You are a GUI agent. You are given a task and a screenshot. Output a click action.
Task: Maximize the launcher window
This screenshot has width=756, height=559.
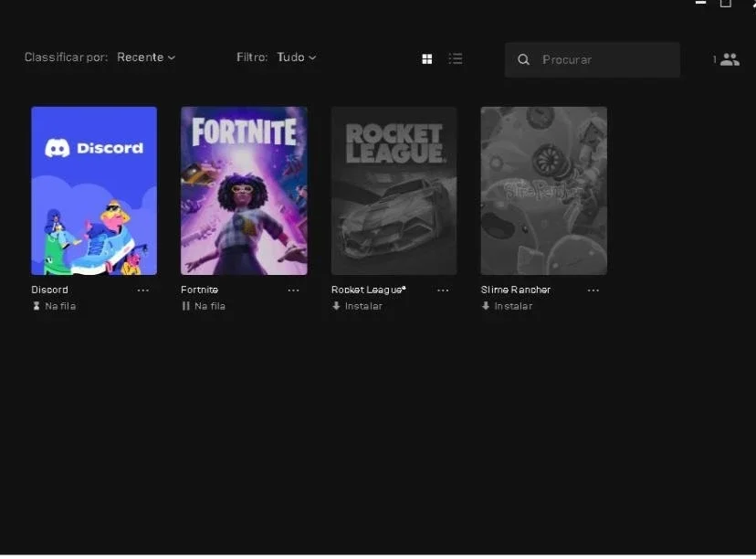726,3
